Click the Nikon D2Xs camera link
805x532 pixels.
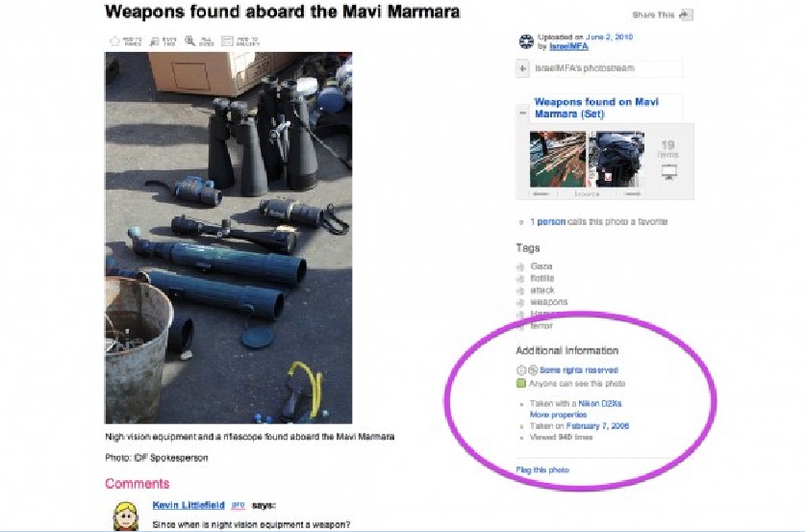pos(600,404)
